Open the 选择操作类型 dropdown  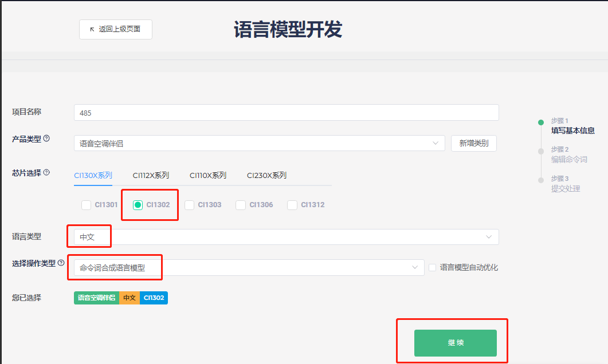coord(249,267)
